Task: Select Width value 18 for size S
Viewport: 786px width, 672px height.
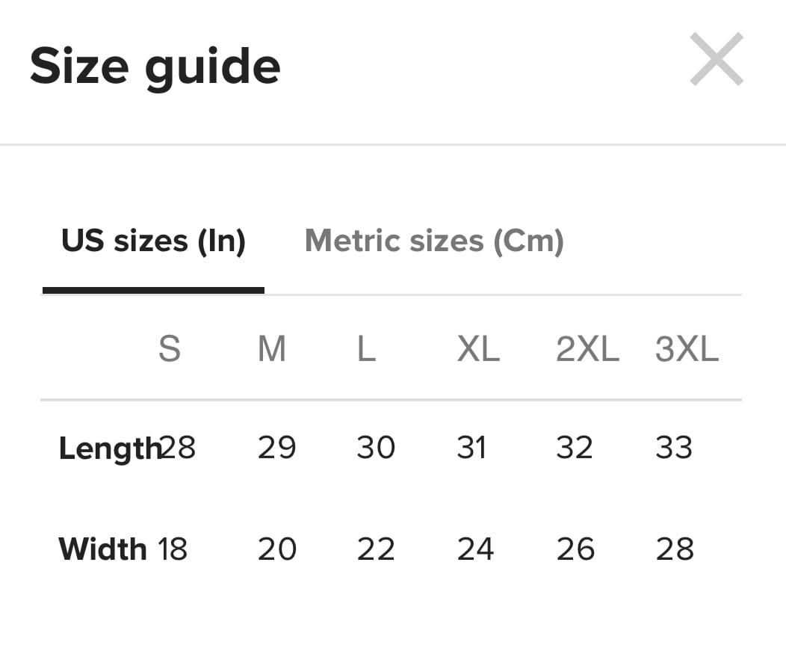Action: (x=173, y=549)
